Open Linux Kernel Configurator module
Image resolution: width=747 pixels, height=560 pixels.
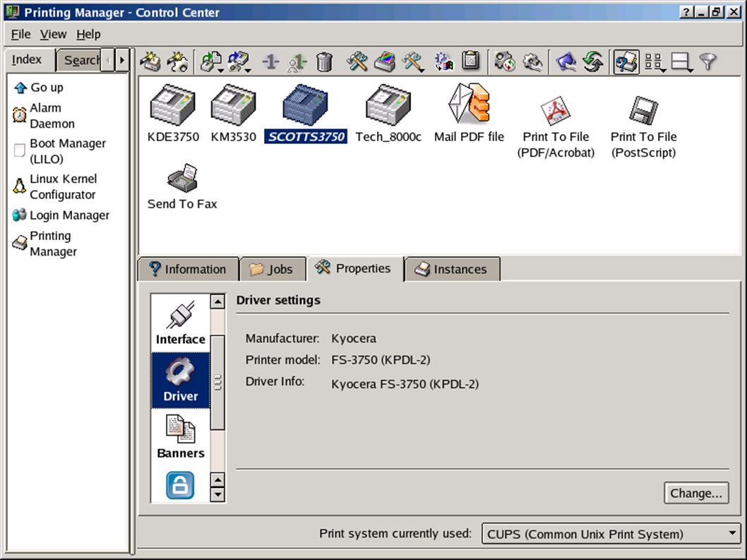[55, 187]
